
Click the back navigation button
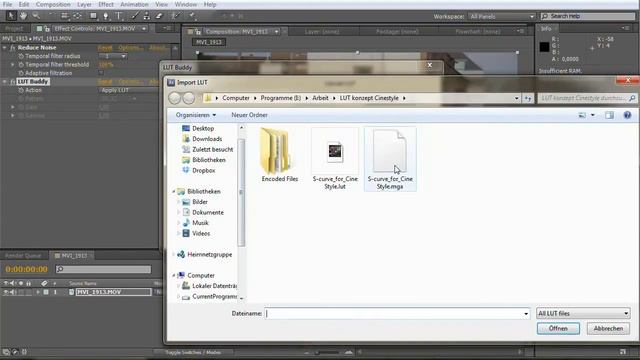coord(175,98)
